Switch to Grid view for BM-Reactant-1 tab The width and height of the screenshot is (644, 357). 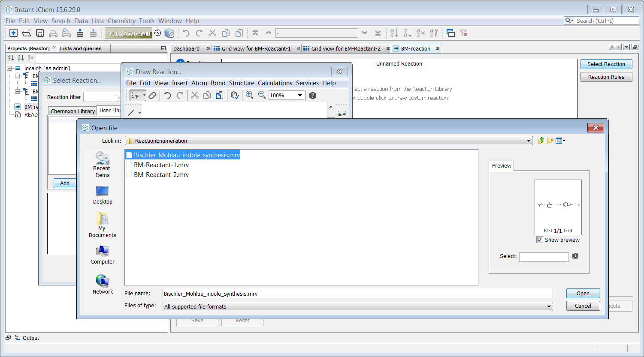click(x=256, y=48)
